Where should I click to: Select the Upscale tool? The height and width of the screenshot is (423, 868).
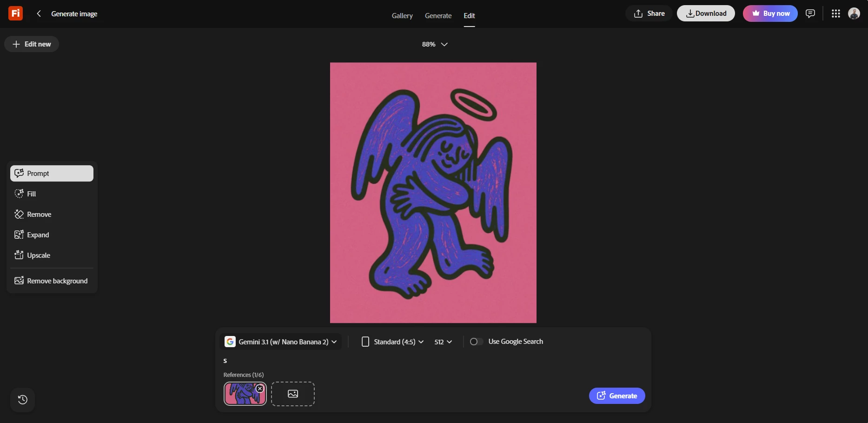click(51, 255)
